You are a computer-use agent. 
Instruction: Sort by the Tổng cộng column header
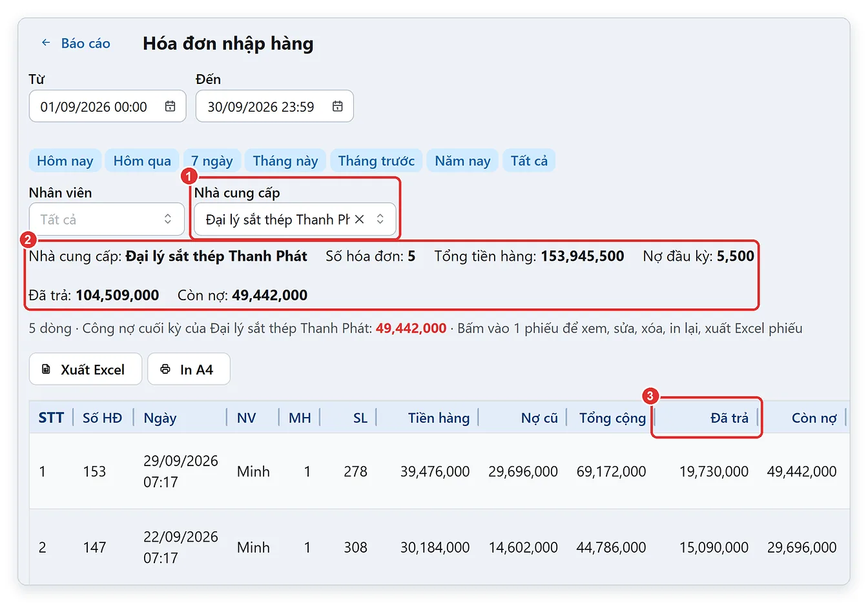pos(612,418)
